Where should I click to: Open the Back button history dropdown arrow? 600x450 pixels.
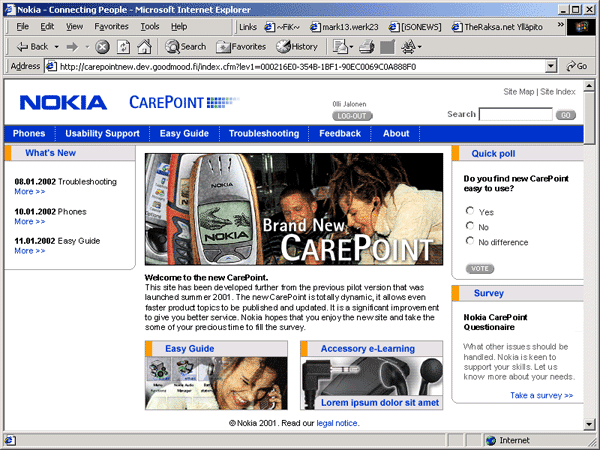(55, 46)
